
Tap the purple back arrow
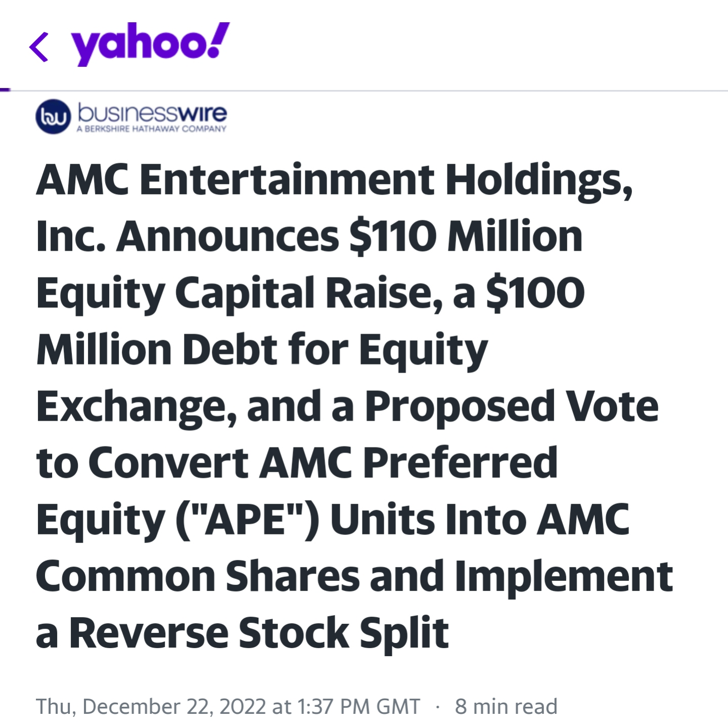(x=39, y=47)
